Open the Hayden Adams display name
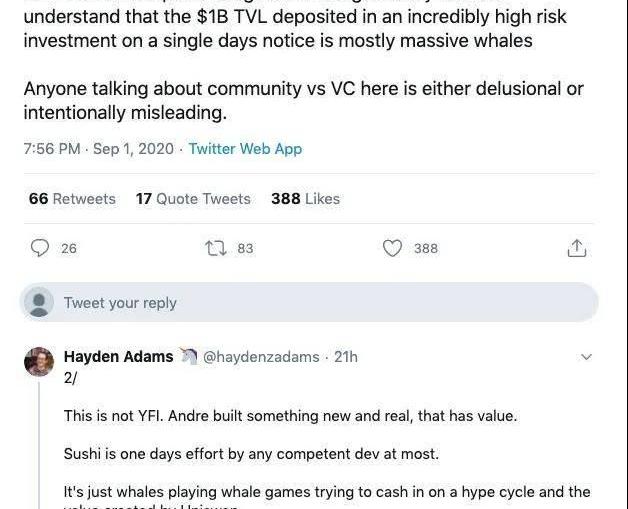The width and height of the screenshot is (628, 509). (x=118, y=357)
